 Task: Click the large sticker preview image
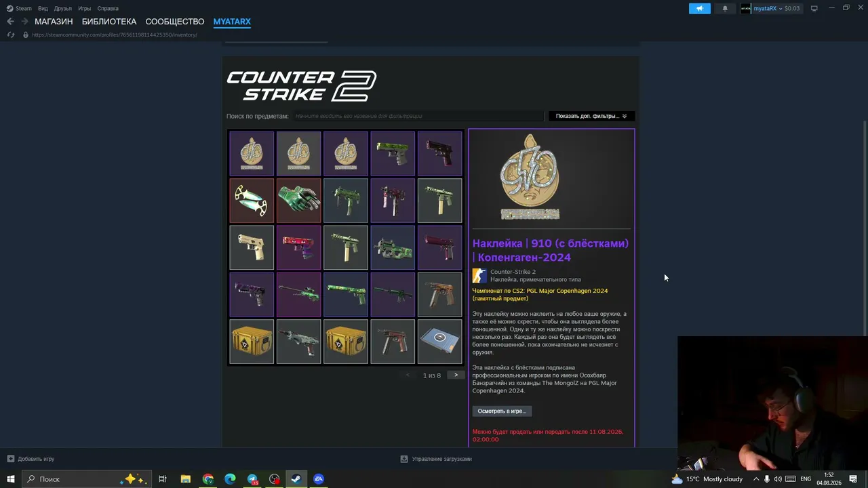530,177
